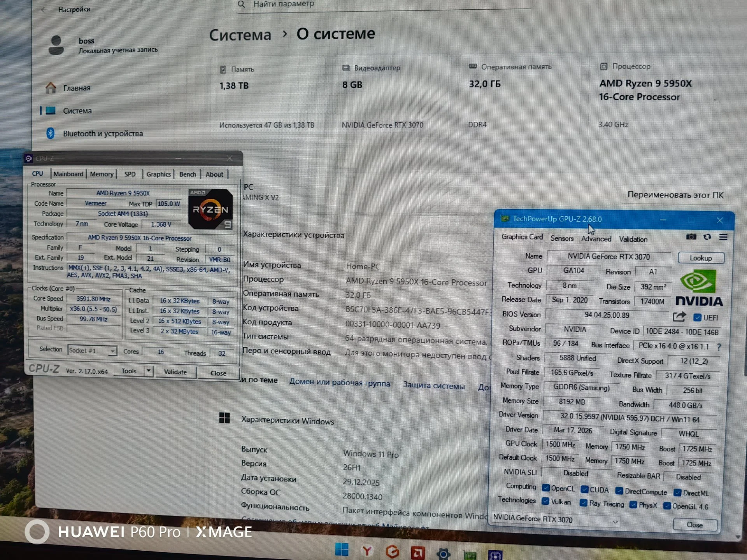This screenshot has height=560, width=747.
Task: Open the Tools dropdown arrow in CPU-Z
Action: (x=149, y=371)
